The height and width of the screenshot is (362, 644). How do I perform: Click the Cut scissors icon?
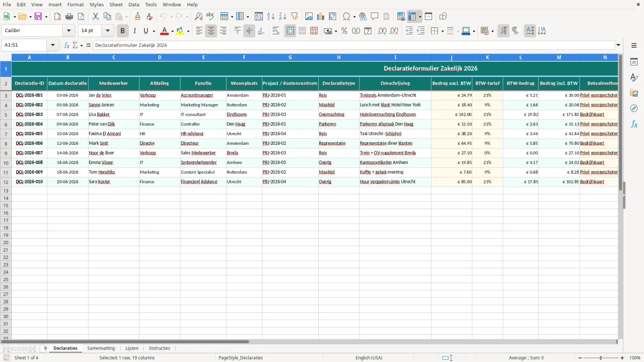coord(96,17)
